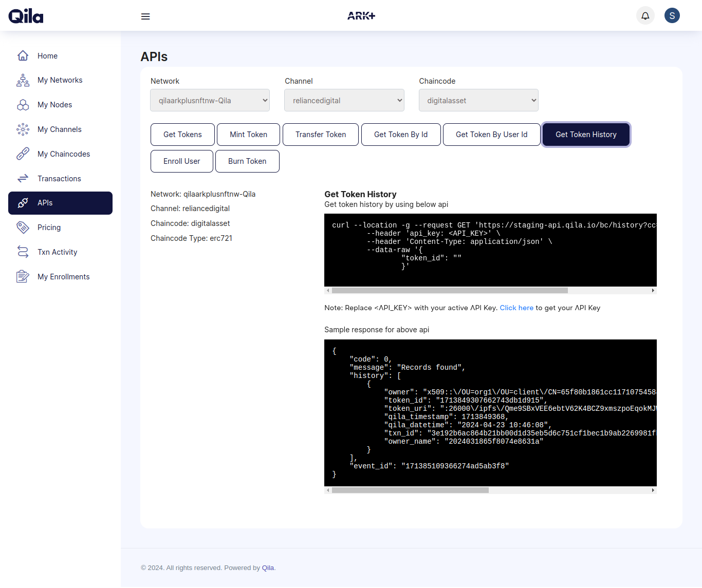This screenshot has width=702, height=588.
Task: Open the notifications bell
Action: tap(645, 15)
